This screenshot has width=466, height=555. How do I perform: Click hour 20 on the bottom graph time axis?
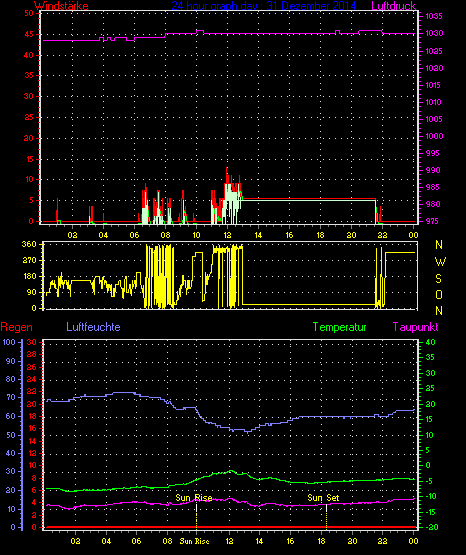[352, 541]
